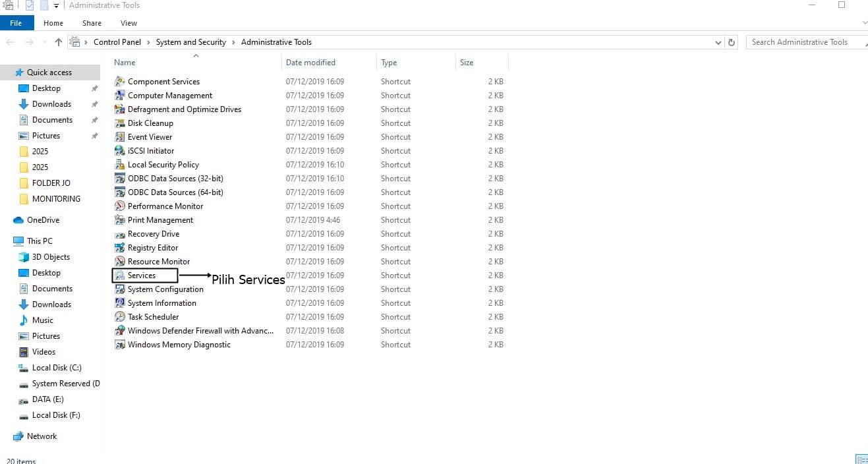Click the System Configuration icon
Screen dimensions: 868x464
(119, 289)
